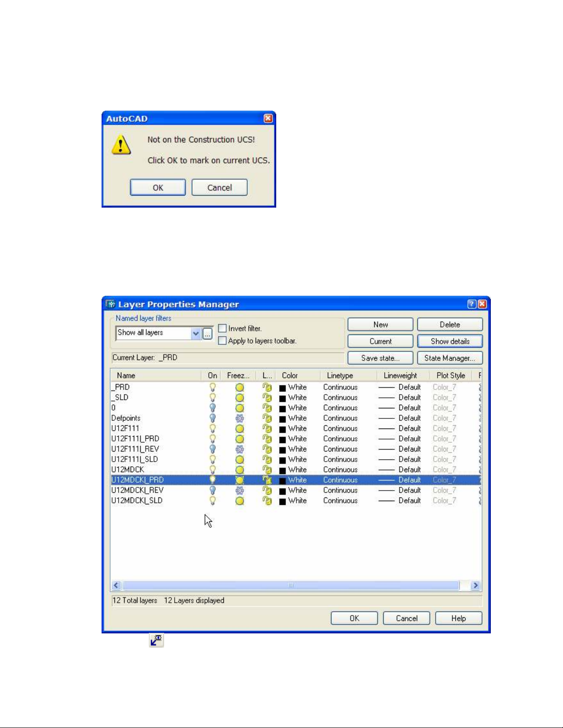Viewport: 563px width, 728px height.
Task: Click the lock icon for layer 0
Action: point(267,408)
